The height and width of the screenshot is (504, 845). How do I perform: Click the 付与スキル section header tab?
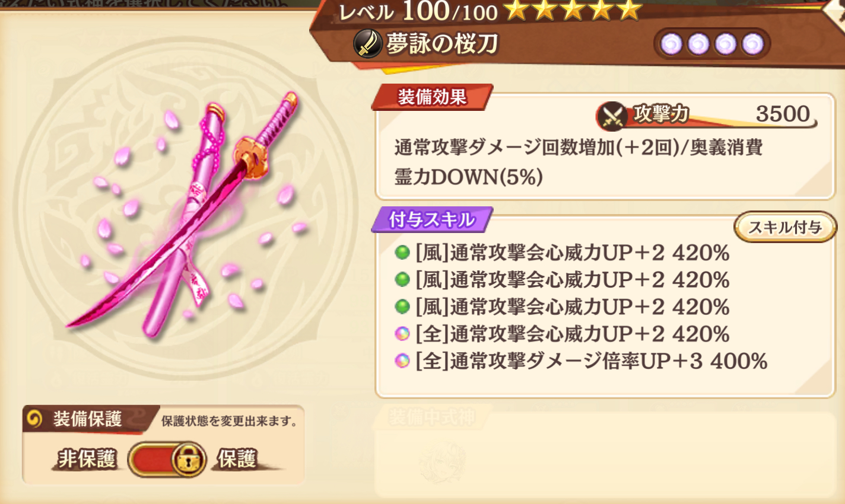(433, 220)
